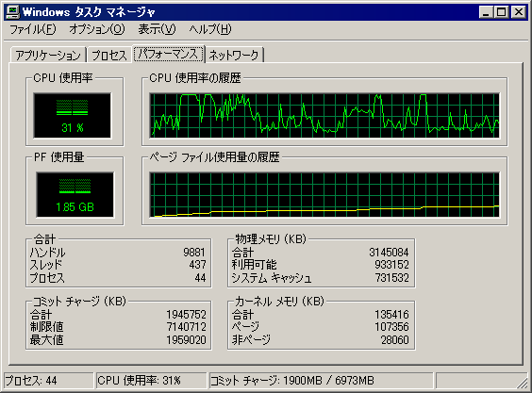Screen dimensions: 532x393
Task: Click the PF 使用量 gauge showing 1.85 GB
Action: [x=75, y=195]
